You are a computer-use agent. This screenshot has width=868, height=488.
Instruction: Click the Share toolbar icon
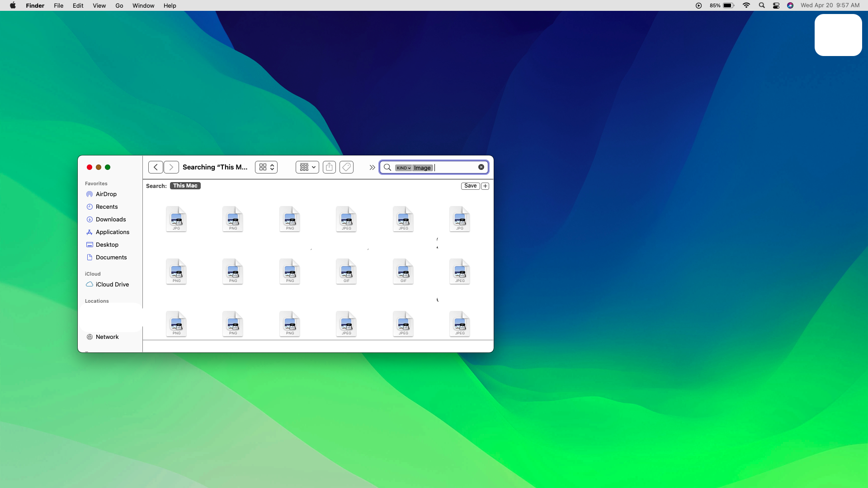329,167
